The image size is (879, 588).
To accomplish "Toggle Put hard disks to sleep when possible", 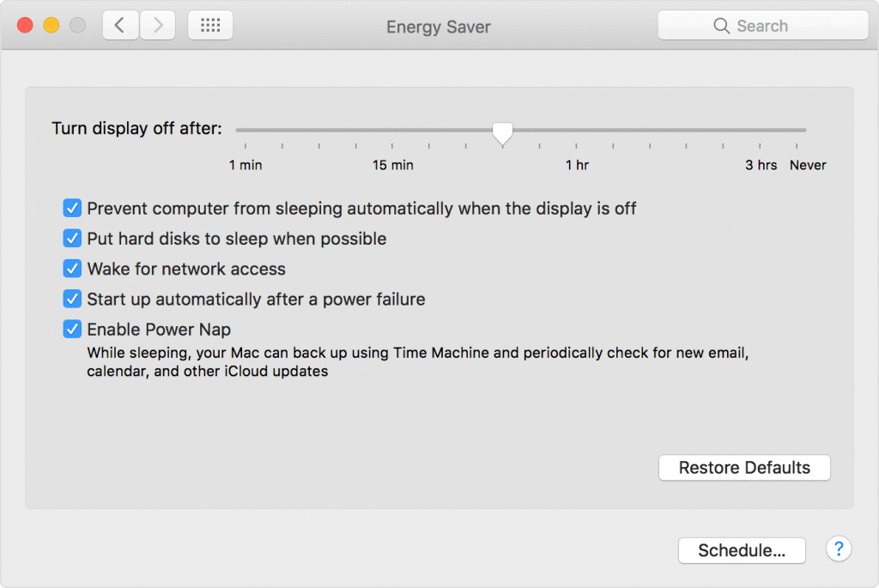I will [72, 239].
